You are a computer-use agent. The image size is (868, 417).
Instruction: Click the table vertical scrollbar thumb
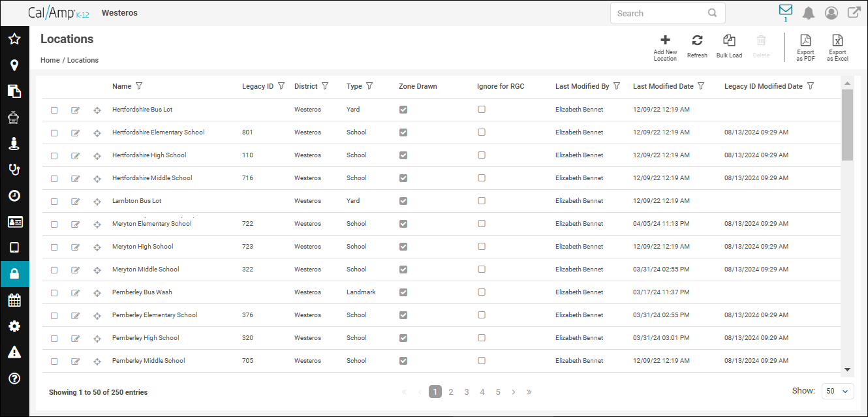(x=847, y=125)
